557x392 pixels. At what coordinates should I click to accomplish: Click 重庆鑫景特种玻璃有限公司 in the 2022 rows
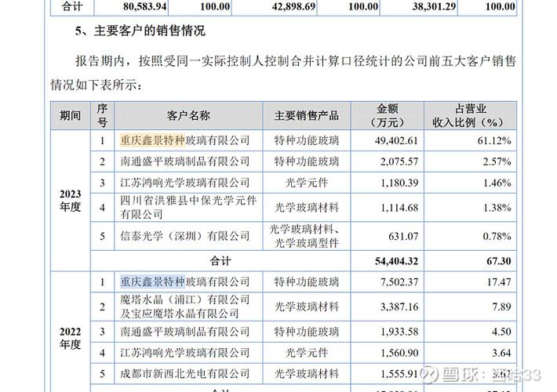(x=184, y=282)
